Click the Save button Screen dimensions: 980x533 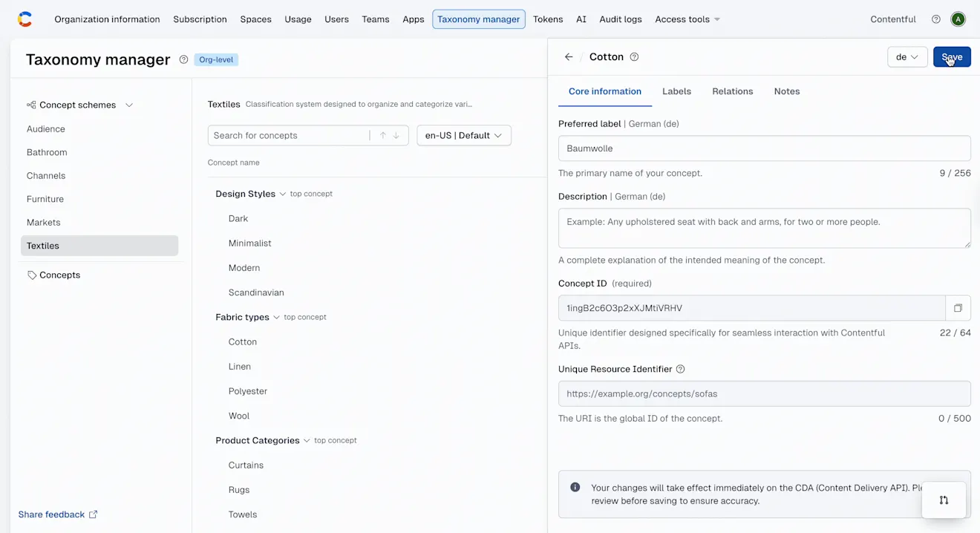[951, 57]
